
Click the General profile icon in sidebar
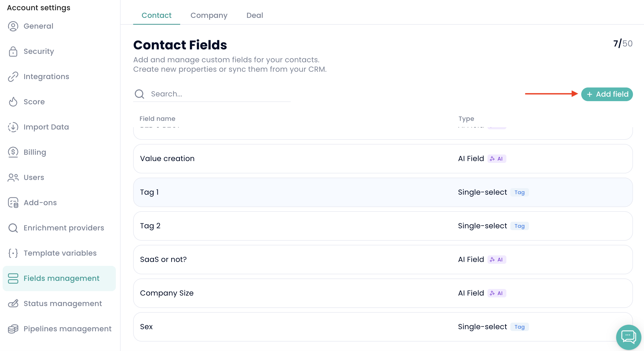[13, 26]
